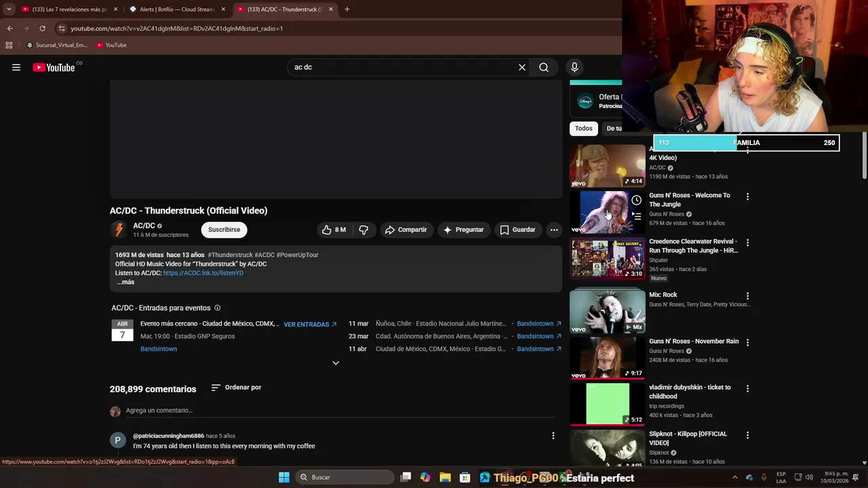Viewport: 868px width, 488px height.
Task: Open the 'Mix: Rock' playlist
Action: coord(663,295)
